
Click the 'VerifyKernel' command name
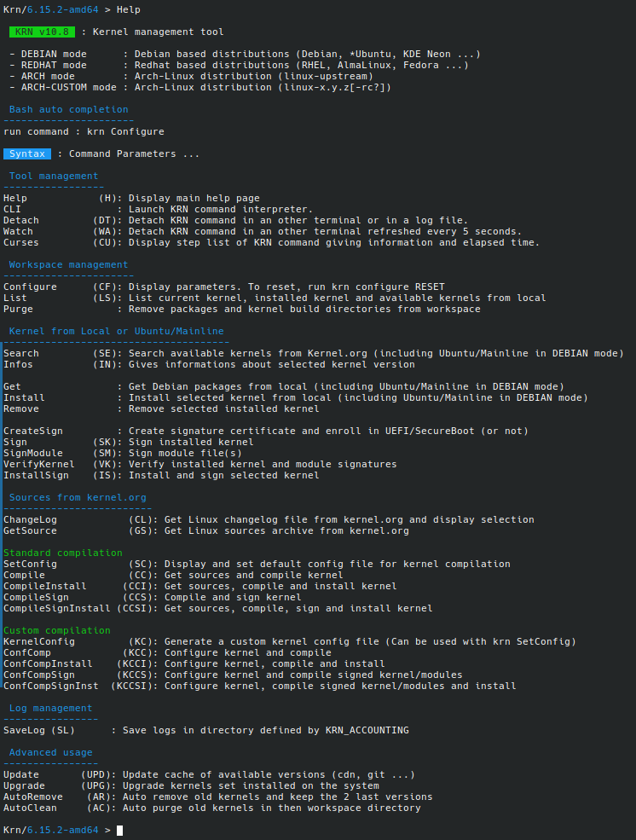(x=39, y=465)
